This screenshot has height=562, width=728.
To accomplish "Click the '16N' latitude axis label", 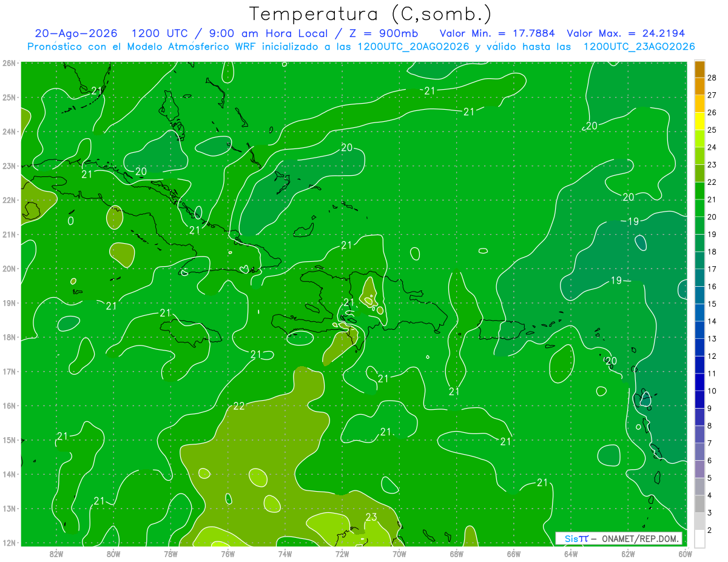I will click(9, 406).
